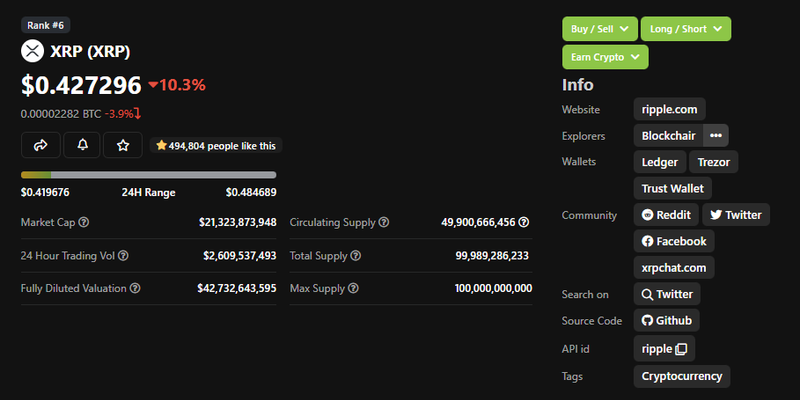
Task: Click the Fully Diluted Valuation info icon
Action: coord(135,288)
